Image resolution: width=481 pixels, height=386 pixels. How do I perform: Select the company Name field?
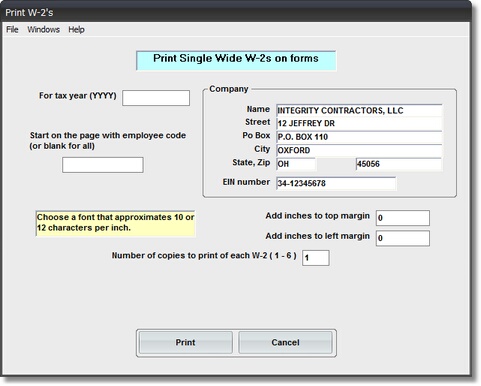click(x=359, y=110)
